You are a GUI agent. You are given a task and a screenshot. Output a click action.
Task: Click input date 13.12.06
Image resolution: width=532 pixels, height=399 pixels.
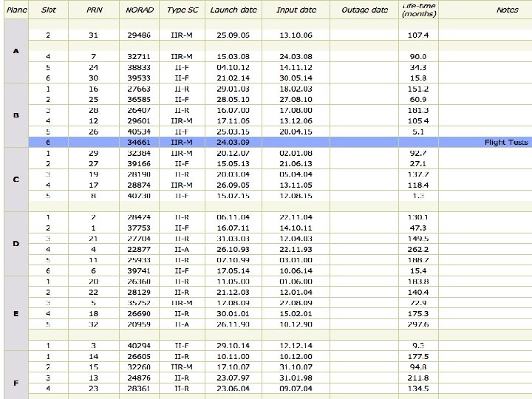point(296,120)
